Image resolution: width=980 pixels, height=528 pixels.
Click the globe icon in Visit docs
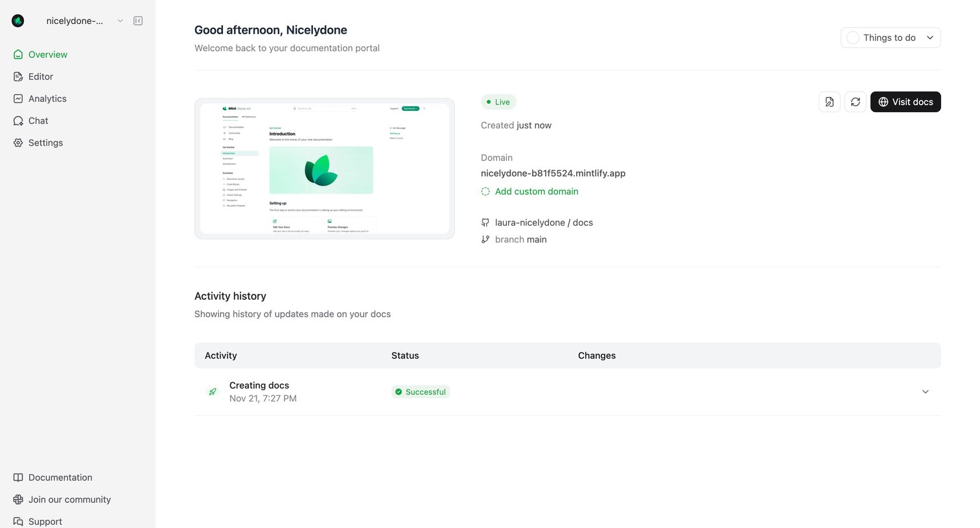point(883,102)
